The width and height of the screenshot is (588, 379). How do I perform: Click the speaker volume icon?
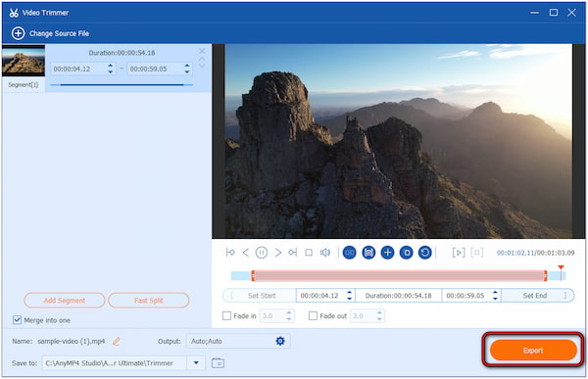click(325, 253)
